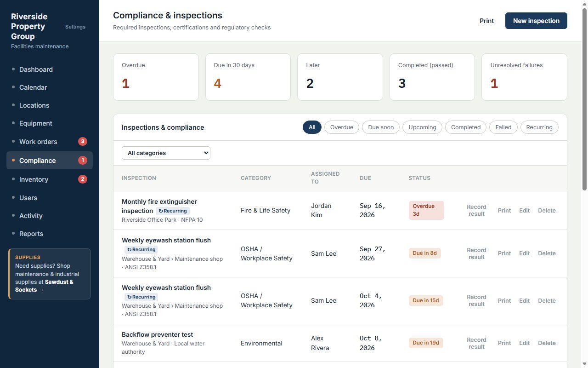Image resolution: width=588 pixels, height=368 pixels.
Task: Navigate to Equipment in the sidebar
Action: click(50, 123)
